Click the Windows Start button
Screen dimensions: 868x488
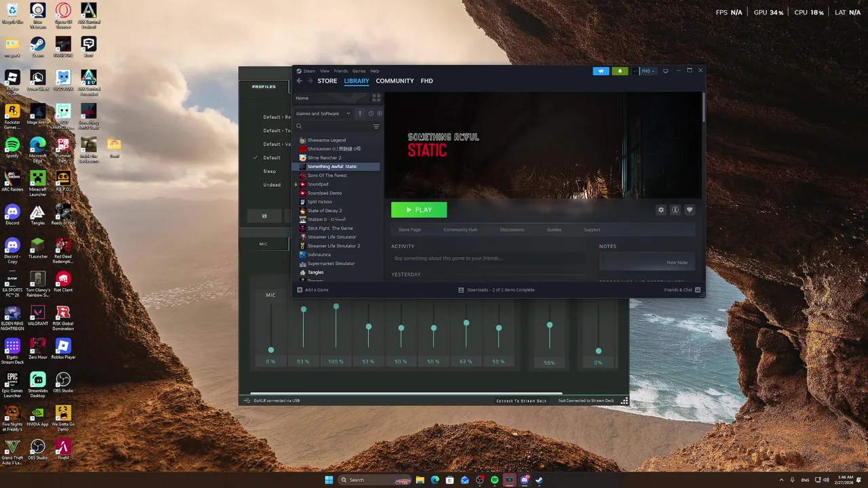[329, 480]
